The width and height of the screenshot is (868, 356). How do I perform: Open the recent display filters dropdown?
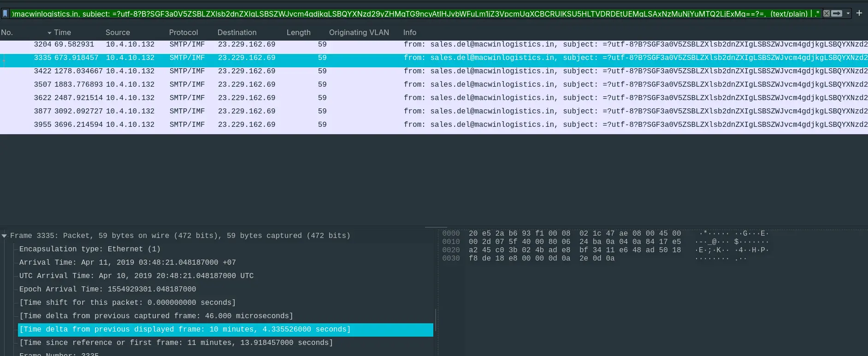pos(848,13)
